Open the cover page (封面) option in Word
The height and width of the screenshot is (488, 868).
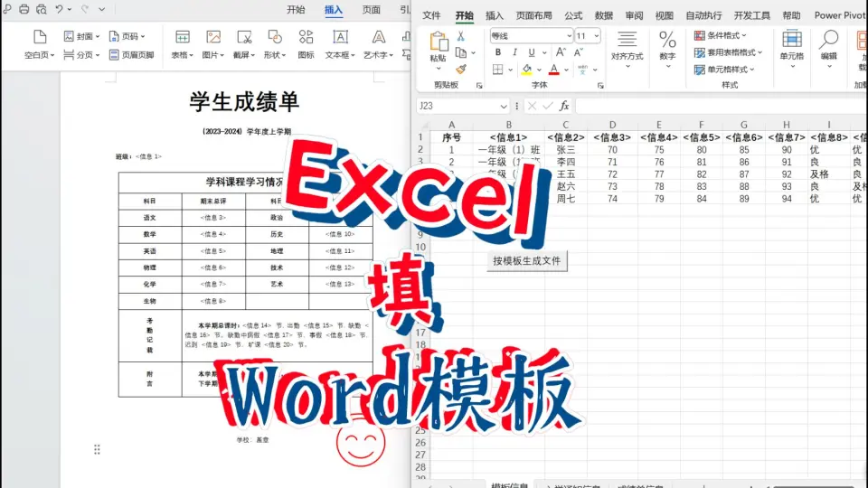click(81, 36)
